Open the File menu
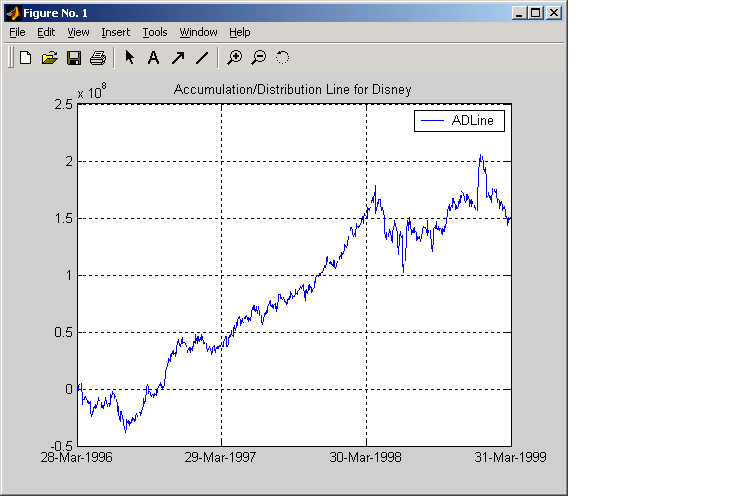This screenshot has height=499, width=740. (17, 32)
